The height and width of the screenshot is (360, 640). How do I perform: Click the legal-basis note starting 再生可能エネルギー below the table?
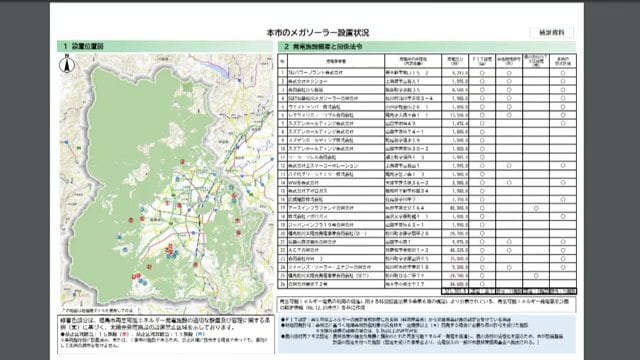[427, 304]
